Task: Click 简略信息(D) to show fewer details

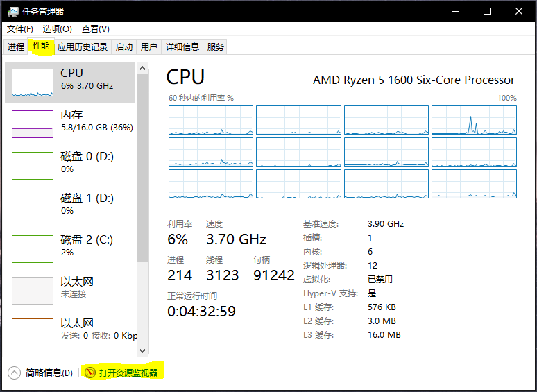Action: 49,373
